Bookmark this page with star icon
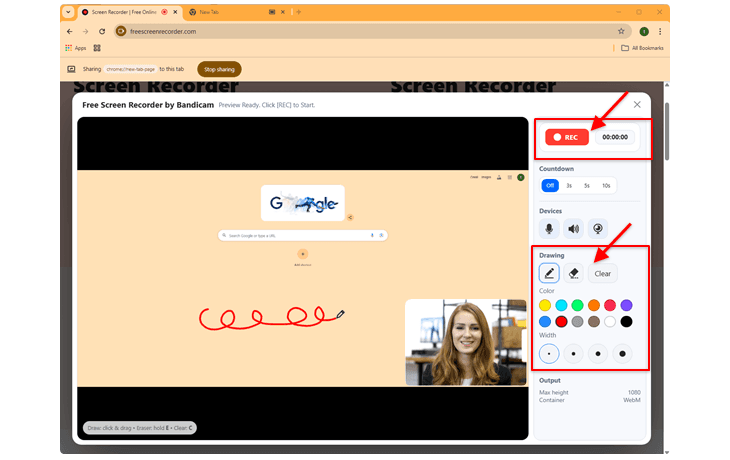 pos(621,32)
